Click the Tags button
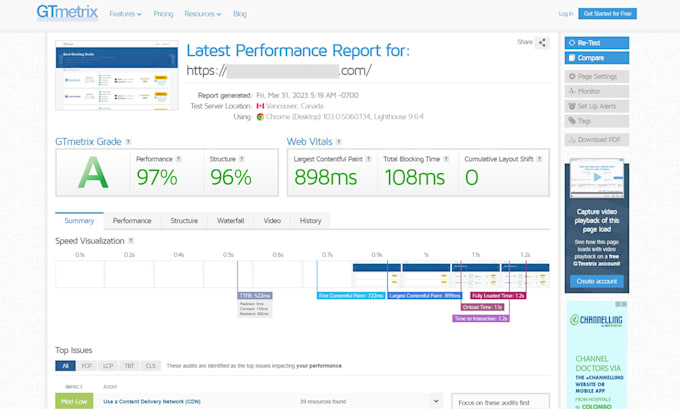Viewport: 680px width, 409px height. [597, 121]
